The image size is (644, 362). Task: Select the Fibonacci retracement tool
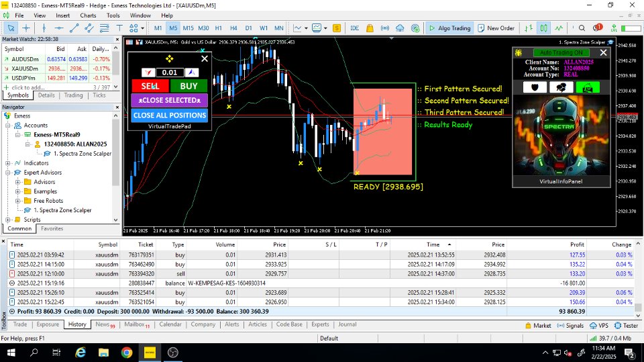pyautogui.click(x=105, y=28)
